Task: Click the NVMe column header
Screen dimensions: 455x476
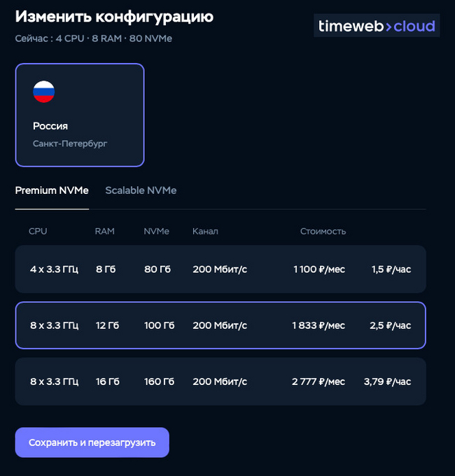Action: coord(156,231)
